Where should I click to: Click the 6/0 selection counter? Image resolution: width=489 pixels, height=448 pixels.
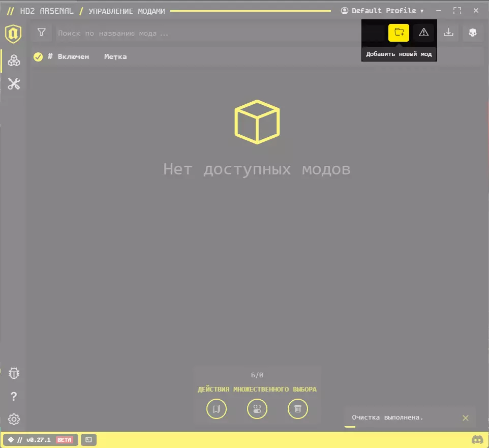(257, 375)
